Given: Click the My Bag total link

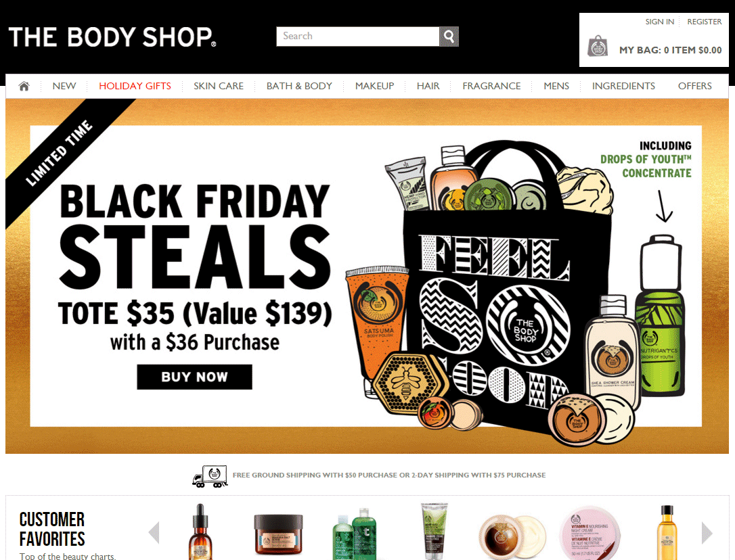Looking at the screenshot, I should [670, 50].
